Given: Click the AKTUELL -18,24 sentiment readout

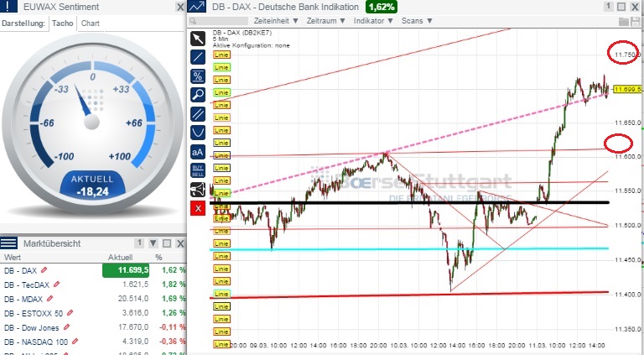Looking at the screenshot, I should point(92,185).
